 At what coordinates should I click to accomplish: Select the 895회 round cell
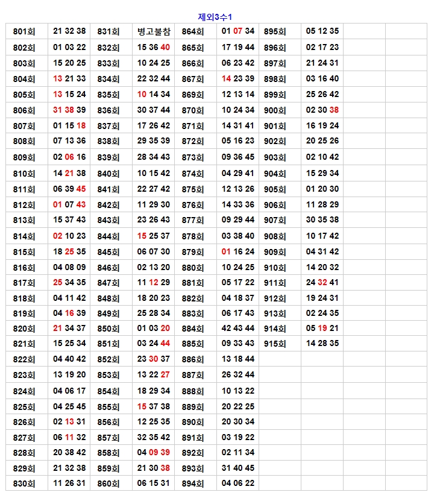(275, 31)
